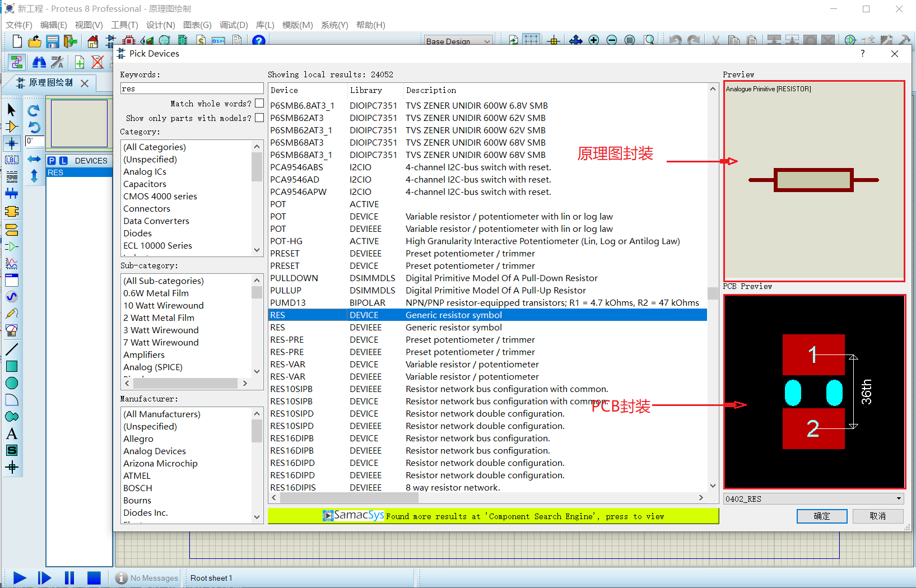The image size is (916, 588).
Task: Select the Component mode tool
Action: click(x=11, y=127)
